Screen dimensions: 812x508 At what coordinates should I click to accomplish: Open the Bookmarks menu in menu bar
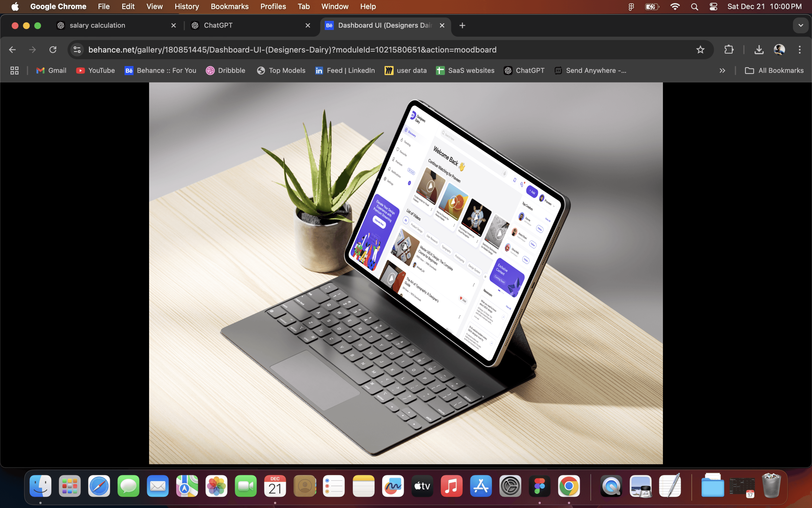coord(229,6)
